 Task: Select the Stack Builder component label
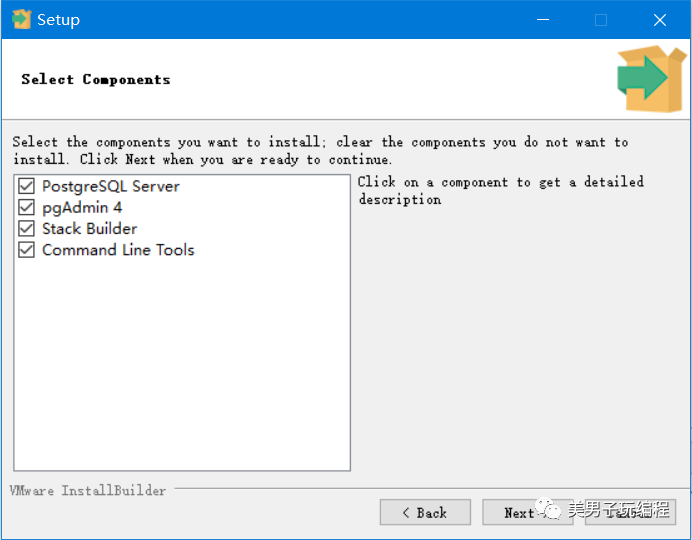pos(90,229)
